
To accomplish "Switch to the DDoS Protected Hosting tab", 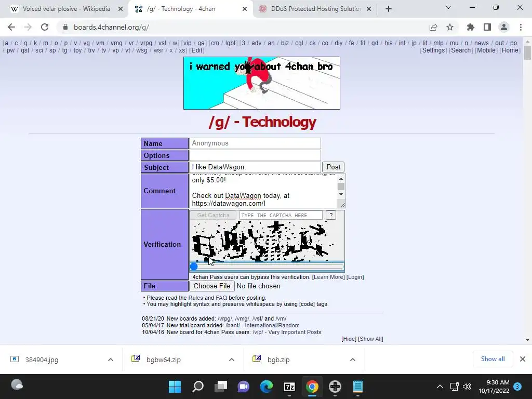I will point(315,9).
